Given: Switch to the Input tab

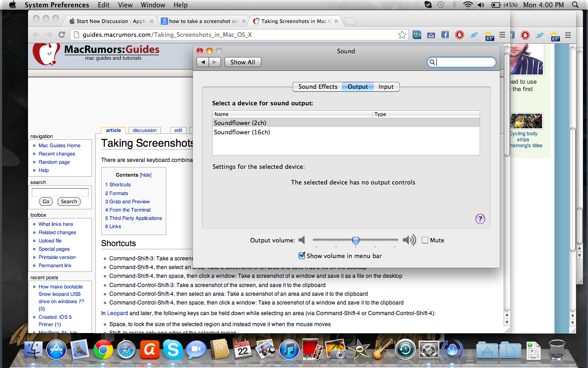Looking at the screenshot, I should 386,86.
